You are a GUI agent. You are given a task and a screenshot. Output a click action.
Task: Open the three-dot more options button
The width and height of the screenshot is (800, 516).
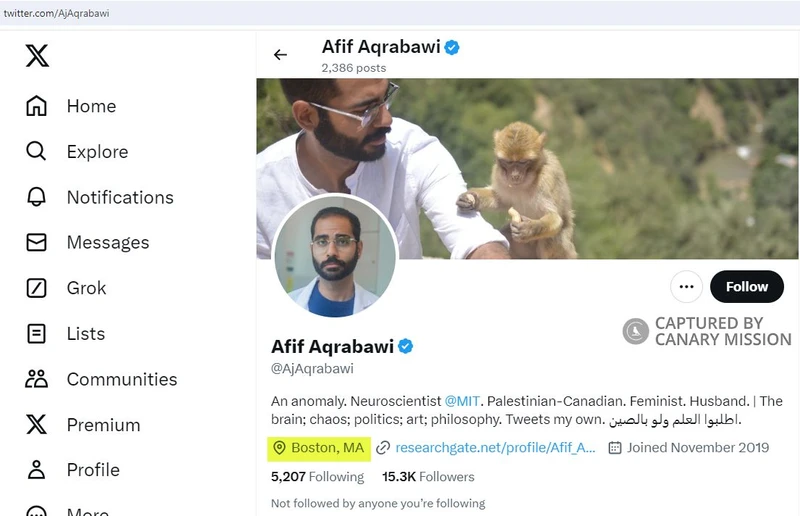coord(686,287)
